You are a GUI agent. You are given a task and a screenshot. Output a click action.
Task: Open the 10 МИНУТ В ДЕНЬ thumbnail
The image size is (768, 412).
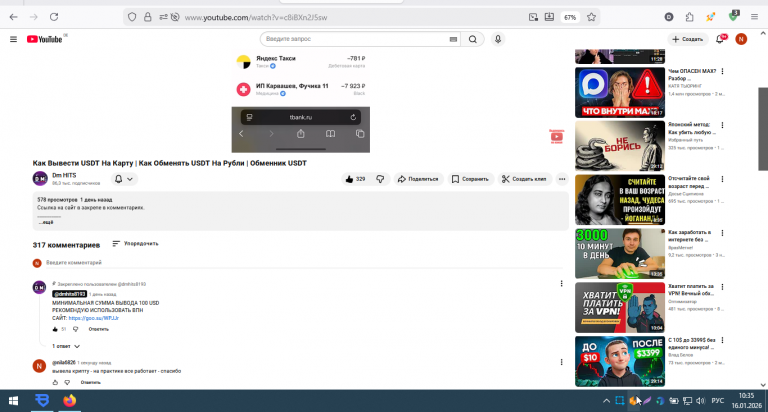(620, 254)
